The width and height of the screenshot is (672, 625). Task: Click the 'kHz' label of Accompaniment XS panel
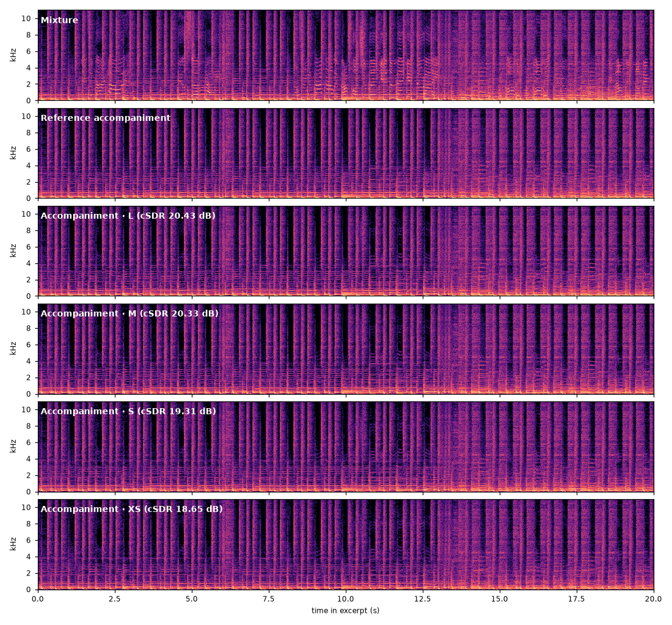tap(13, 544)
